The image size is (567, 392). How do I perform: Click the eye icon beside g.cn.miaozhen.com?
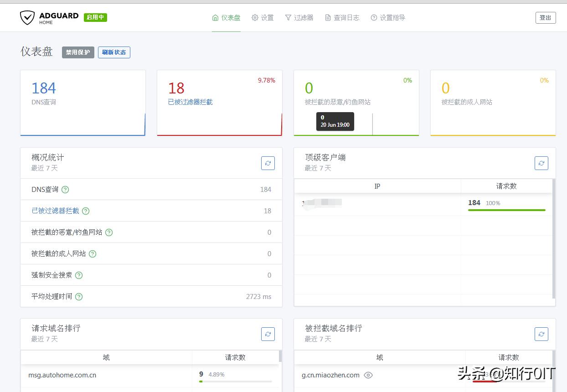click(368, 375)
